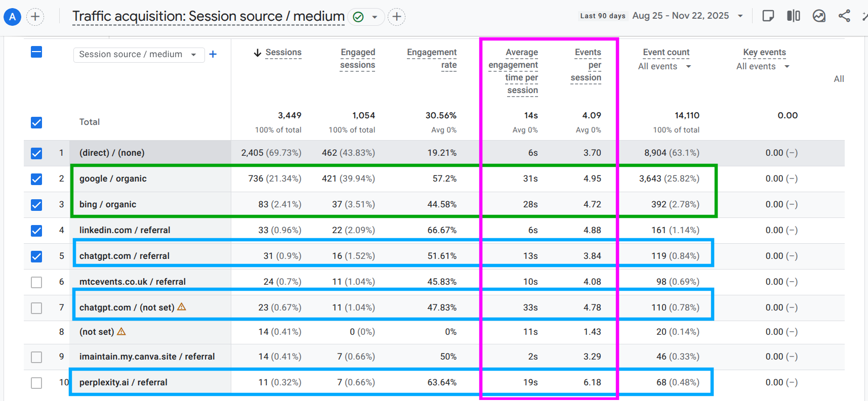Click the compare view columns icon
The height and width of the screenshot is (401, 868).
[793, 16]
